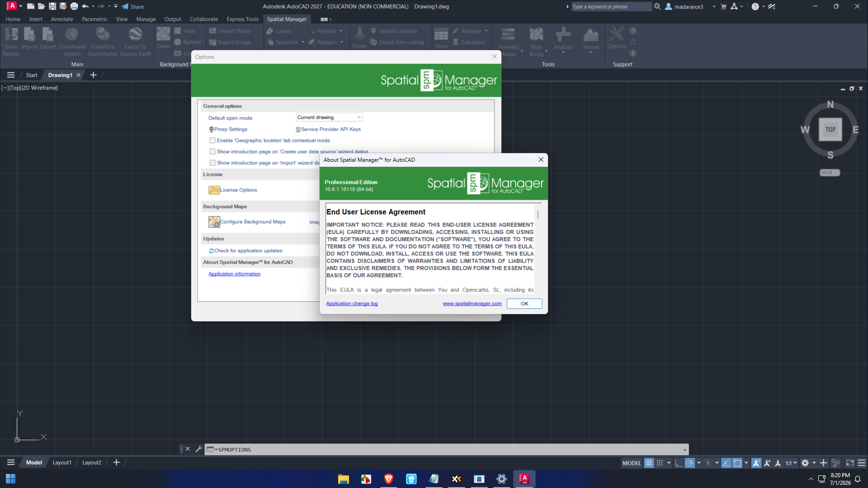Image resolution: width=868 pixels, height=488 pixels.
Task: Click the Save floppy disk icon
Action: (x=52, y=6)
